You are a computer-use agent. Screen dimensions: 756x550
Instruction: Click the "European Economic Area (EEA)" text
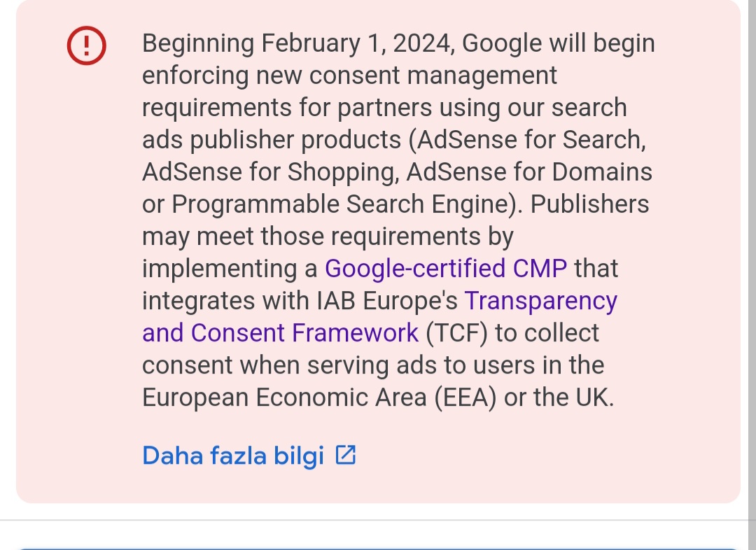pyautogui.click(x=319, y=397)
